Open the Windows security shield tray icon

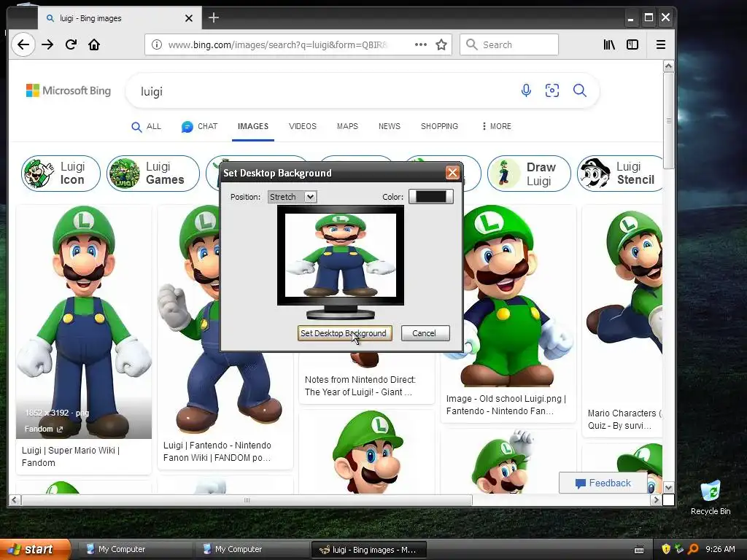[666, 549]
